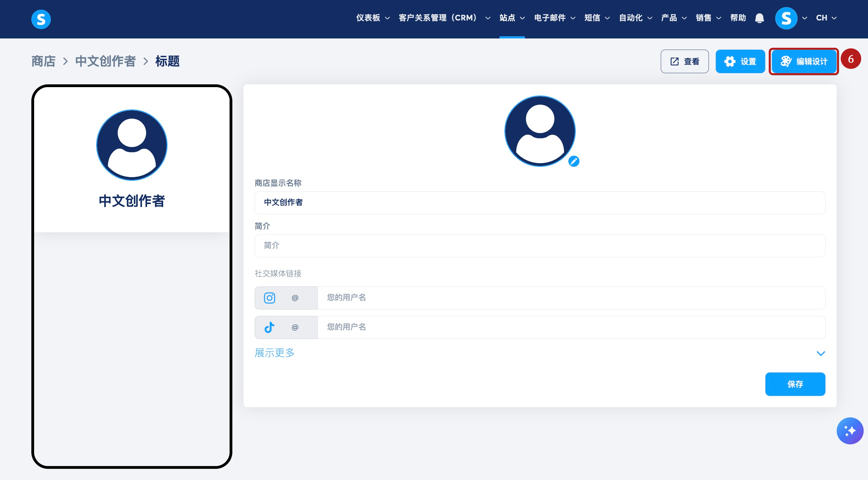Open the 帮助 menu item
868x480 pixels.
coord(738,18)
